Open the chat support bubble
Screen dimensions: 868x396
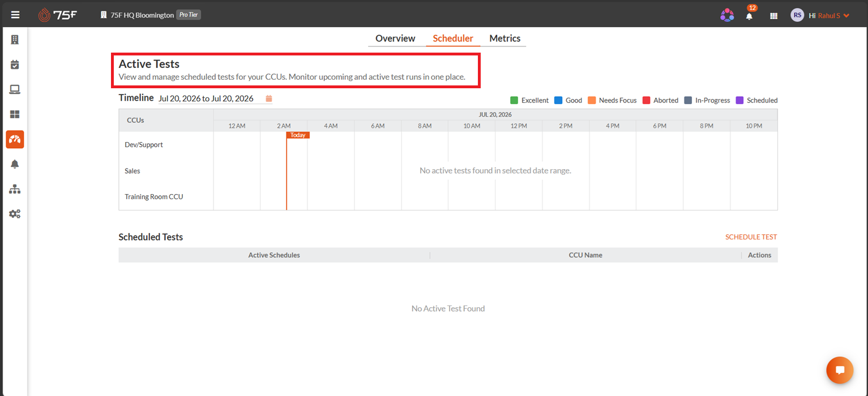point(840,371)
